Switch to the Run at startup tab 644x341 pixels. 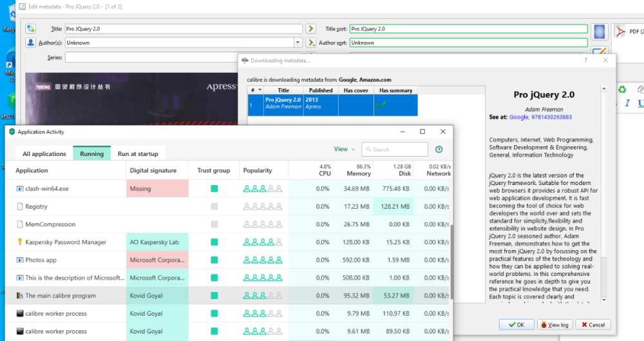[138, 154]
